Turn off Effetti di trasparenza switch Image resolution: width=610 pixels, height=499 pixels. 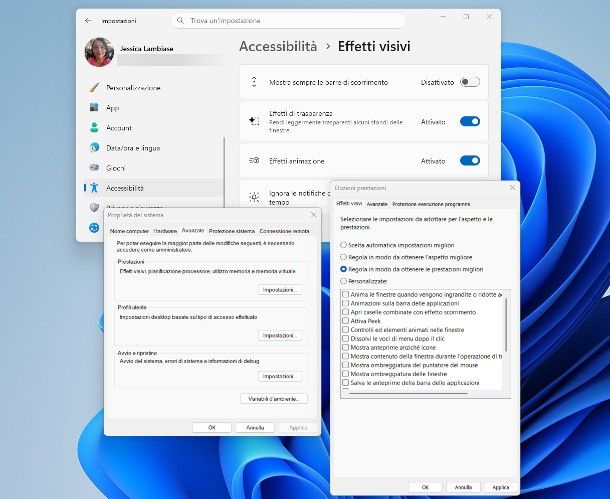click(470, 121)
